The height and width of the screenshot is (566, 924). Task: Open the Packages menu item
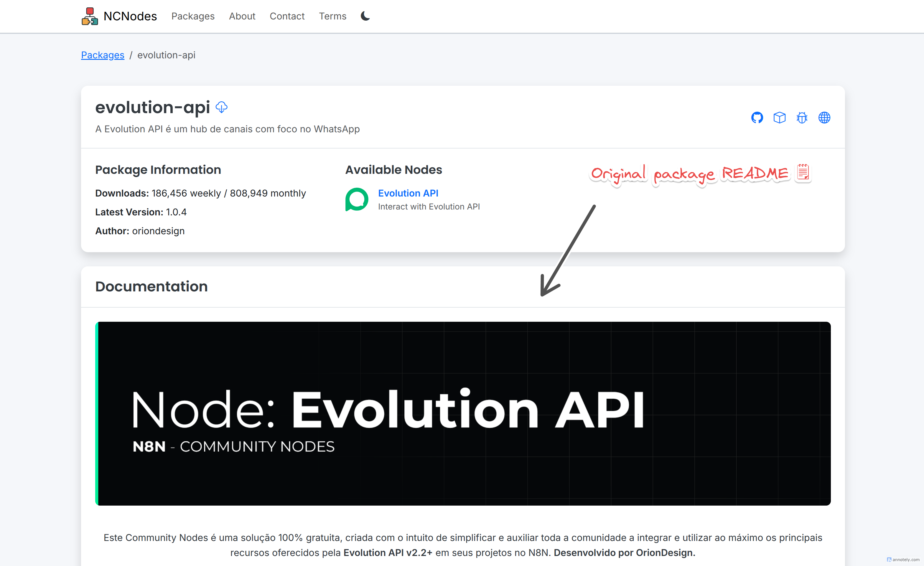coord(193,16)
